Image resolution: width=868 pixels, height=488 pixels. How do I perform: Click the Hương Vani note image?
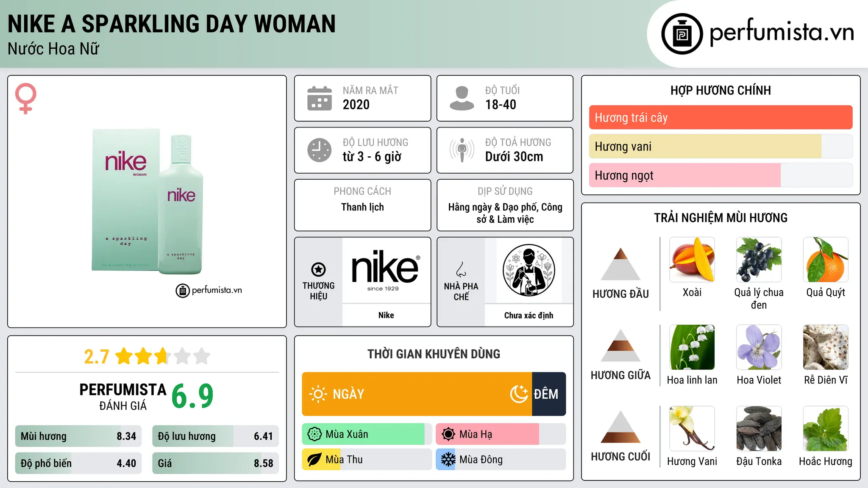coord(692,429)
